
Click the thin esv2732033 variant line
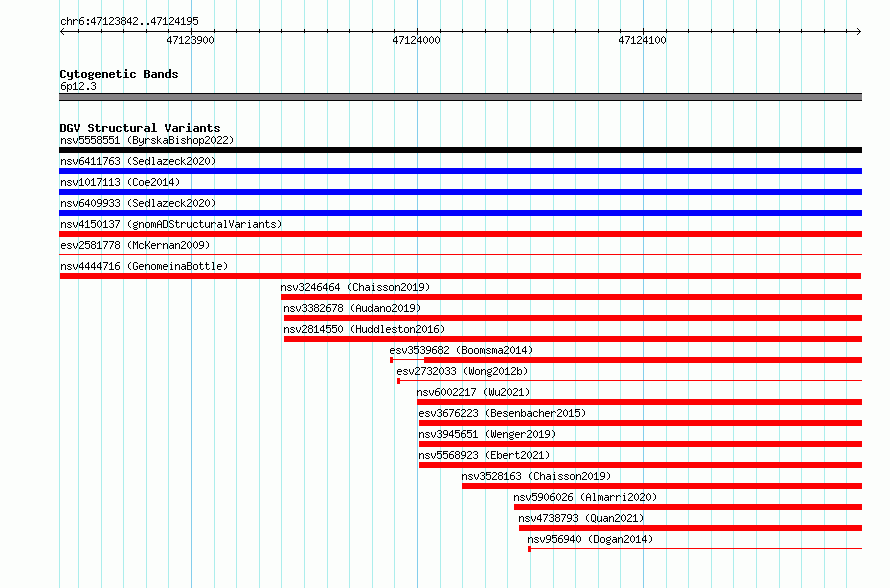point(630,381)
